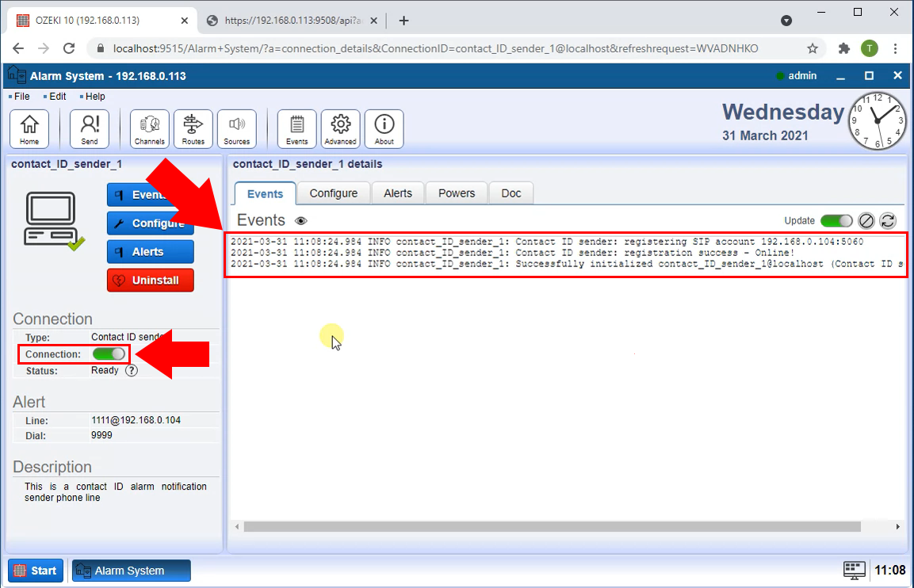Open the tab search dropdown arrow
Image resolution: width=914 pixels, height=588 pixels.
786,21
